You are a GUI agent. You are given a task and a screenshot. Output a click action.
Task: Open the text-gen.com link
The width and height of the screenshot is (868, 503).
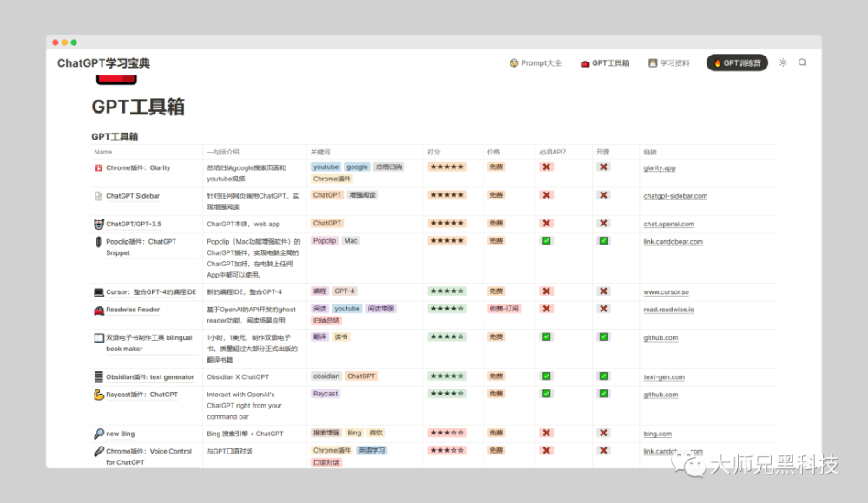[664, 377]
